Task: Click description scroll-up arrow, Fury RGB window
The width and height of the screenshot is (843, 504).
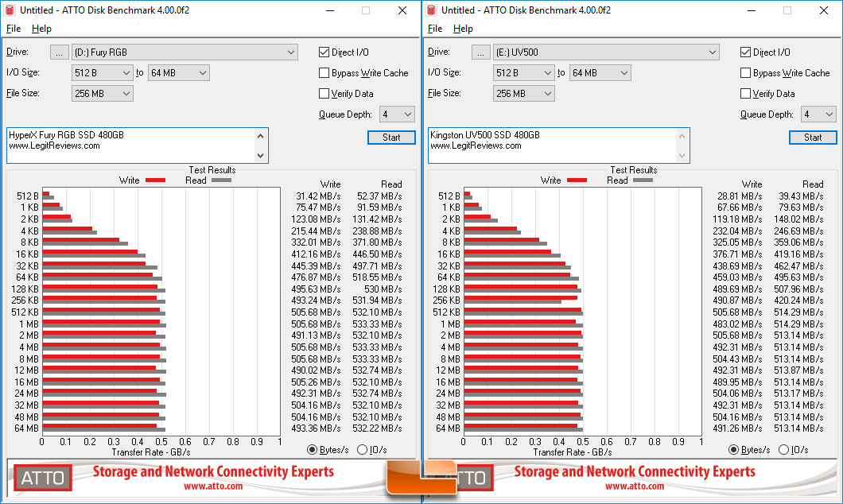Action: [x=261, y=135]
